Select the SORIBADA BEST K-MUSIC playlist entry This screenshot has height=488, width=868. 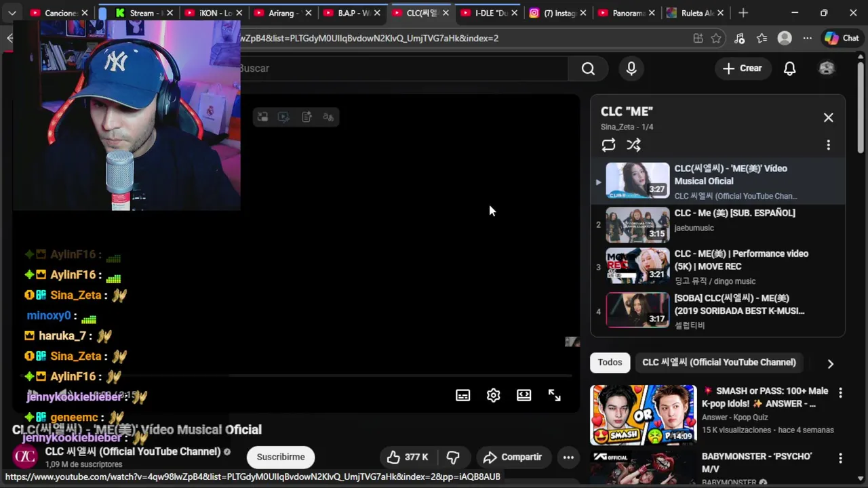point(718,310)
